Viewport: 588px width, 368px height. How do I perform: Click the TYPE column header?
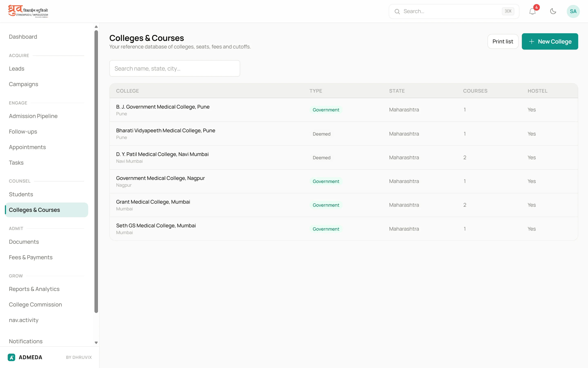316,91
